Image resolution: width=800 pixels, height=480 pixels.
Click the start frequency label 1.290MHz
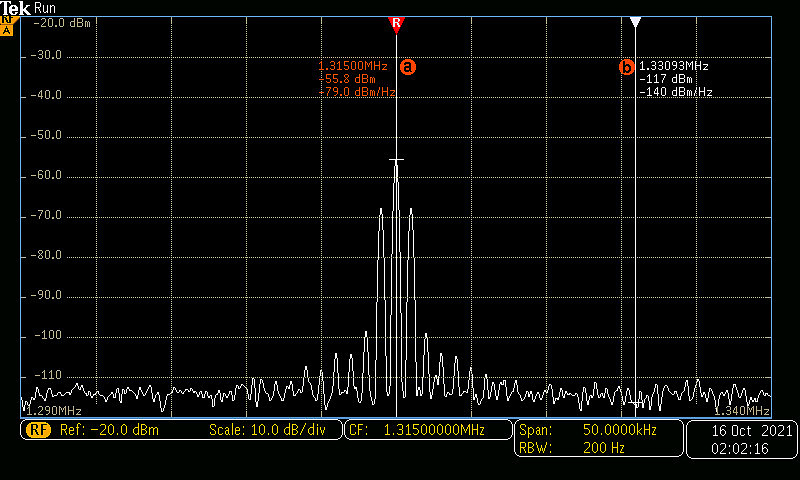tap(53, 411)
